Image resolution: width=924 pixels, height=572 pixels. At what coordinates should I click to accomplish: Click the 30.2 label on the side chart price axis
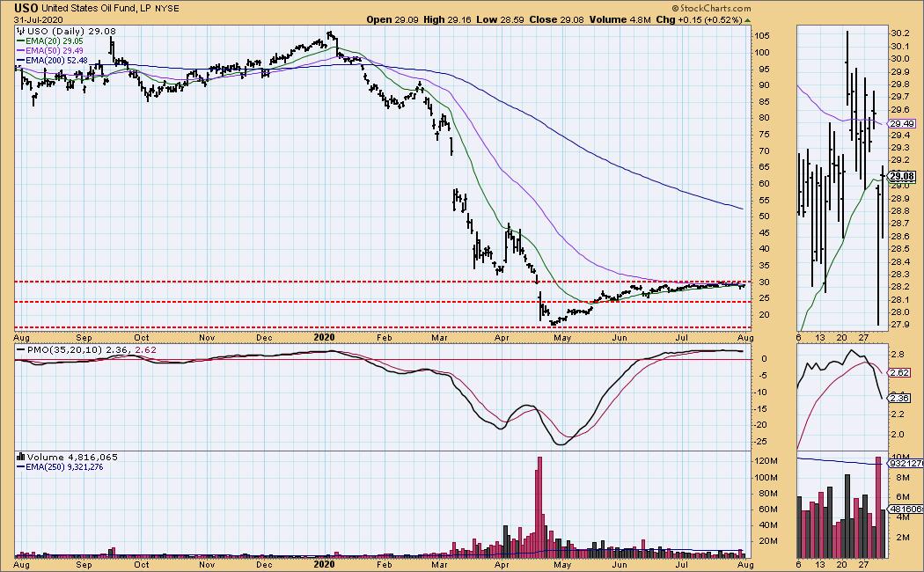[x=899, y=33]
